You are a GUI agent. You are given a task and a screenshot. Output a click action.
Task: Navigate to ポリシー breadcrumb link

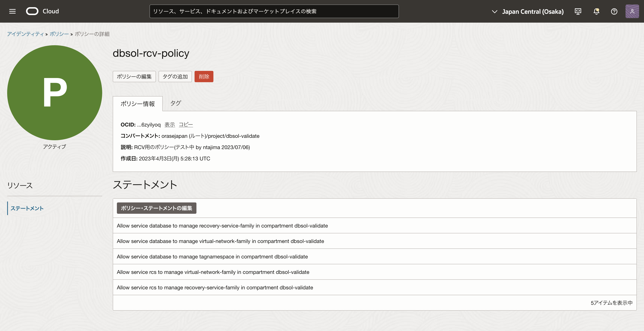(x=59, y=34)
